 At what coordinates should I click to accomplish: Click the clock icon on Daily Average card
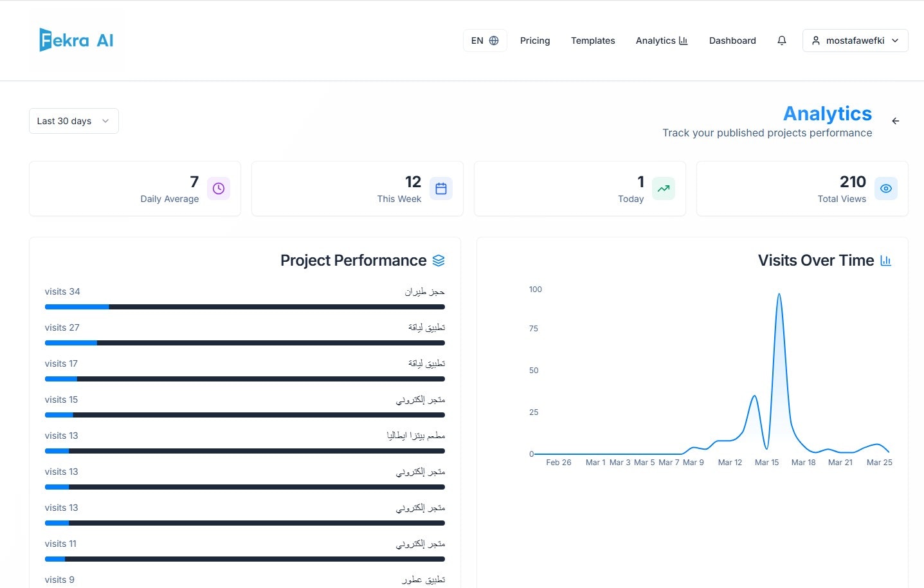pos(219,188)
